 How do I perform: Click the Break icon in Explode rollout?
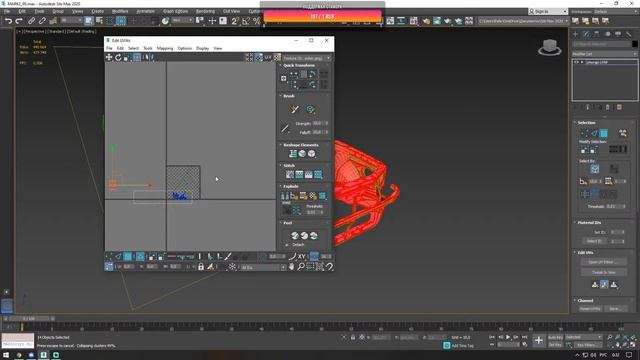[x=285, y=196]
